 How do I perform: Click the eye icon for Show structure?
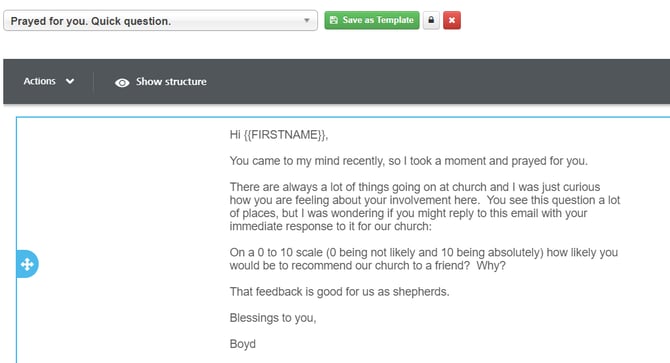[122, 82]
